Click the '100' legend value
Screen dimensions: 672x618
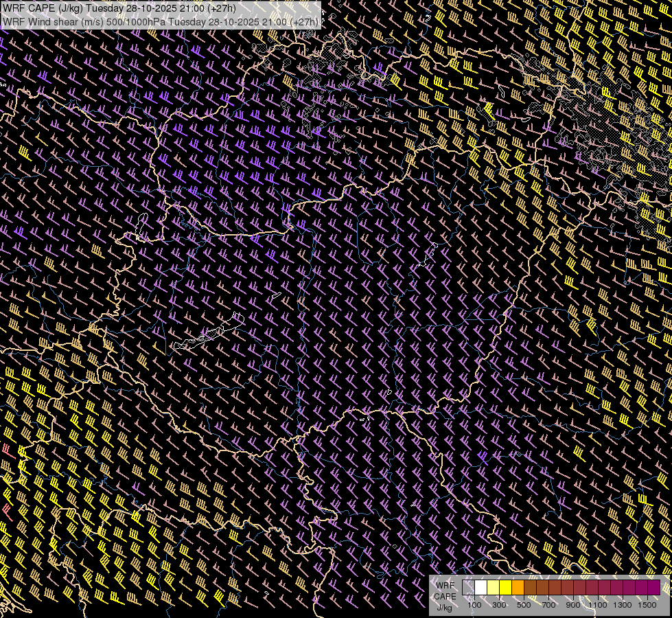(474, 605)
